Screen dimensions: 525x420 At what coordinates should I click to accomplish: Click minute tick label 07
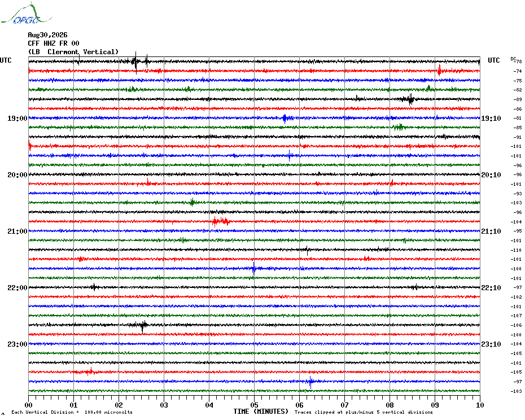pos(344,405)
